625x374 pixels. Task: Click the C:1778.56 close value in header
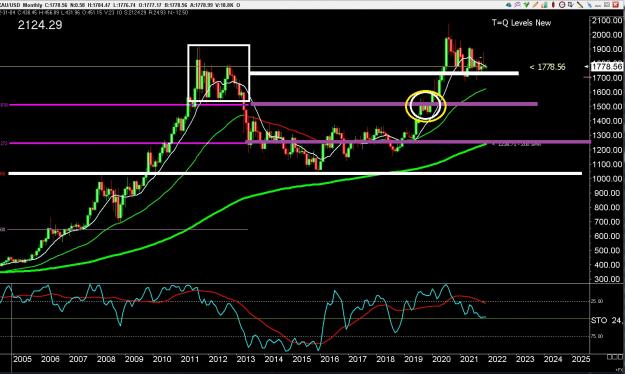point(55,5)
